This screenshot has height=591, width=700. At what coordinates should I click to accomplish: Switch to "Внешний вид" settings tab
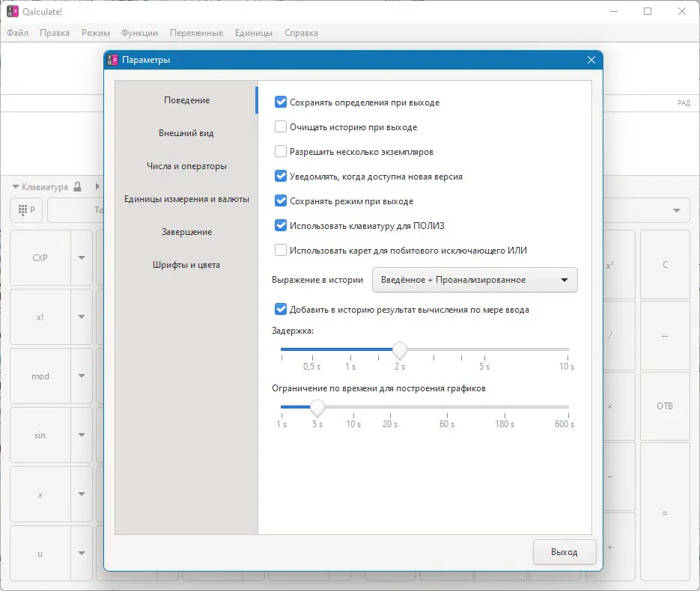[186, 133]
